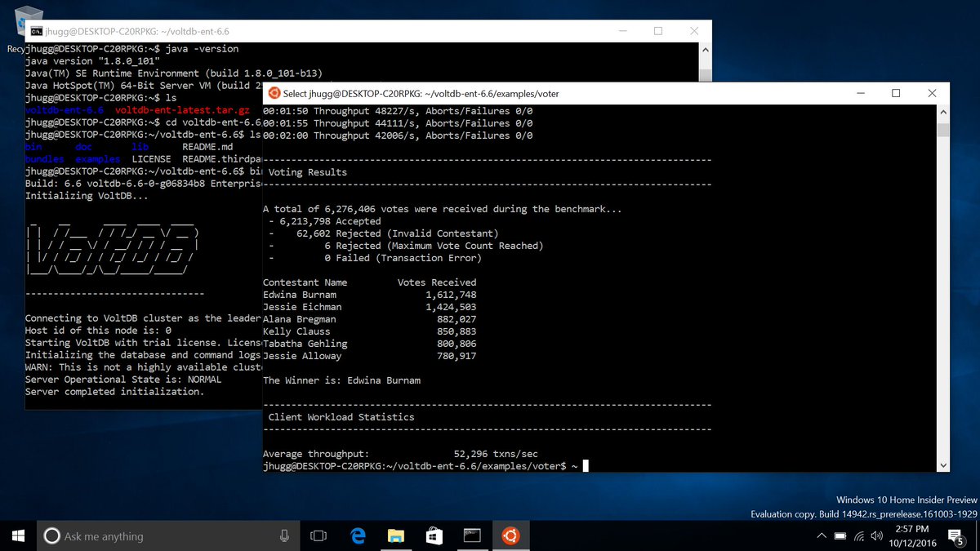Close the examples/voter terminal window

pyautogui.click(x=933, y=93)
